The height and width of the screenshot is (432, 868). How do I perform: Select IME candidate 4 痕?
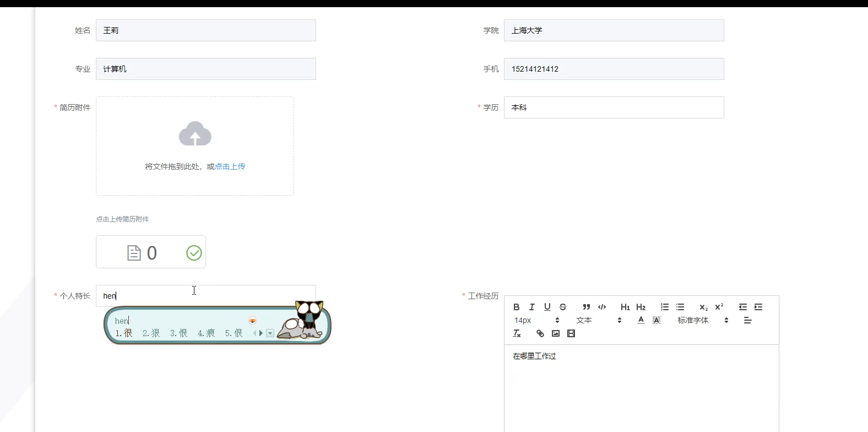click(x=207, y=333)
